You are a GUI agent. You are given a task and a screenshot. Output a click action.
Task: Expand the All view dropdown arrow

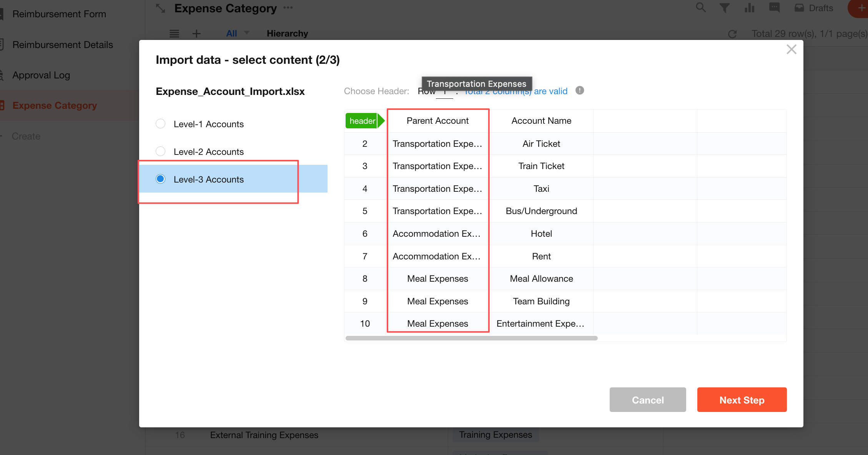coord(247,33)
